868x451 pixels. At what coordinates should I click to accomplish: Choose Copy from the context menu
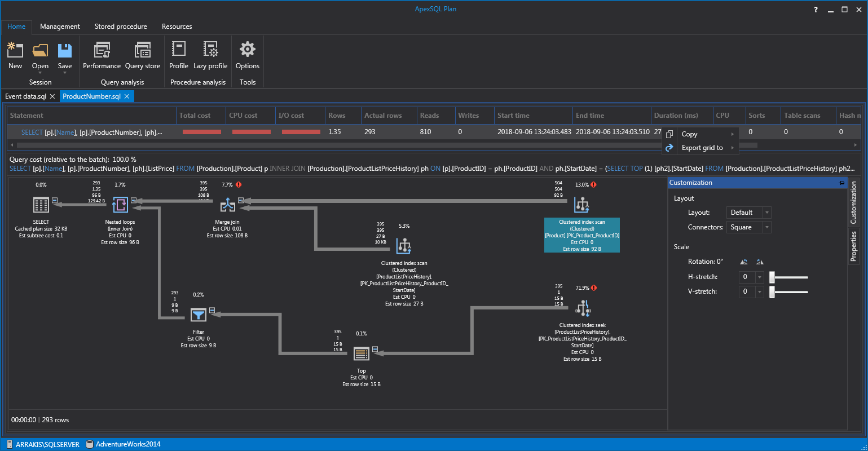[x=700, y=134]
